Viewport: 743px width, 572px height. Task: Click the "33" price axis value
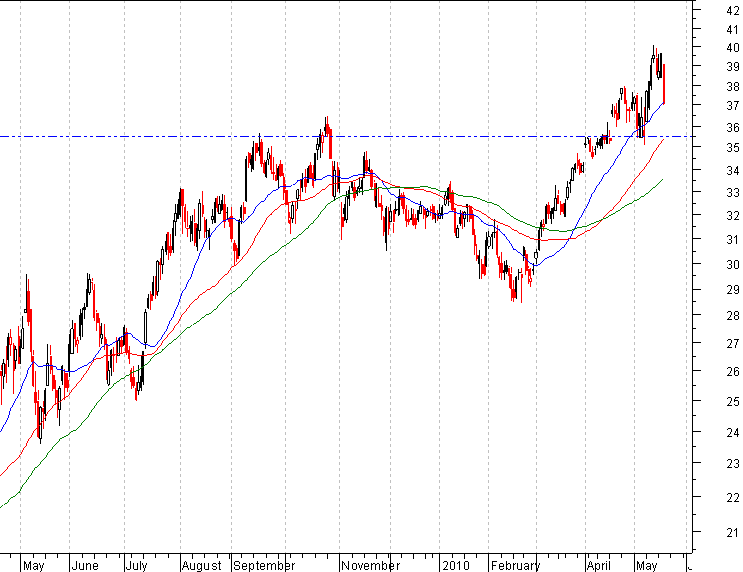tap(733, 192)
